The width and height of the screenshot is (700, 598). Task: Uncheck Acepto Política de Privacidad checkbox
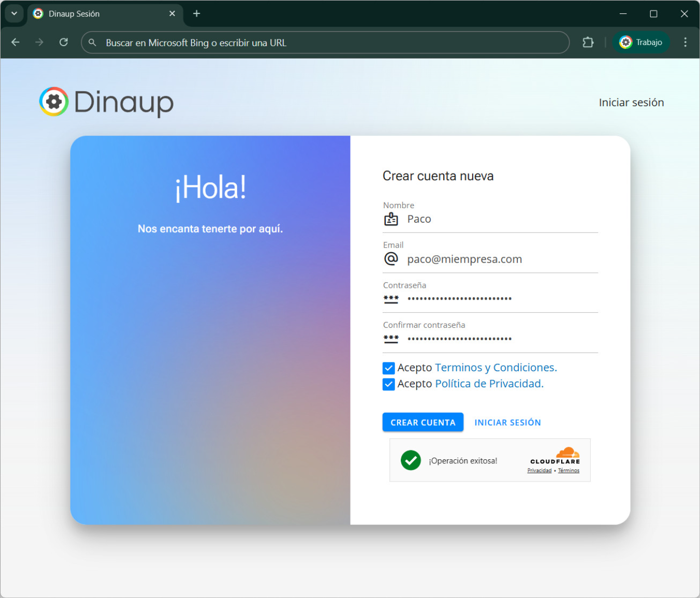tap(389, 384)
